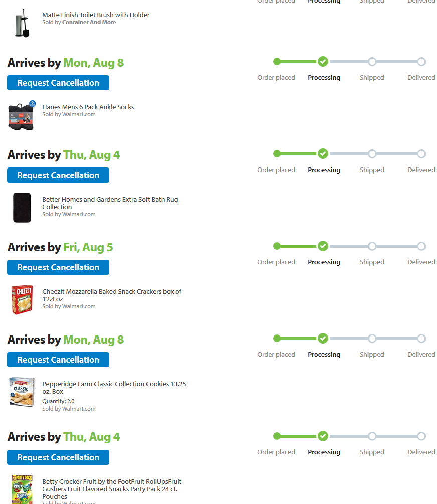Click the black bath rug thumbnail
Screen dimensions: 437x504
point(22,207)
